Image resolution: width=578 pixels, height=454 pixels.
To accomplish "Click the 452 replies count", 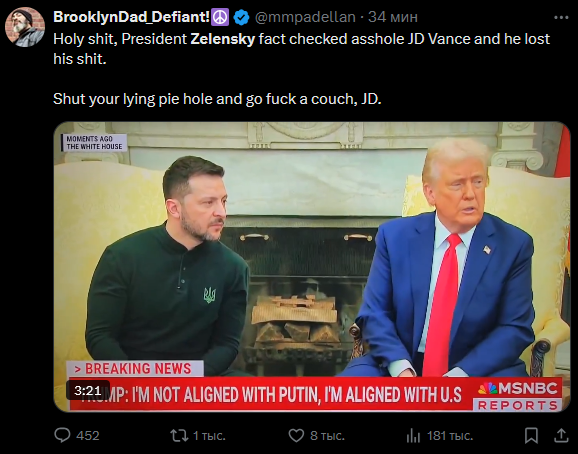I will coord(88,436).
